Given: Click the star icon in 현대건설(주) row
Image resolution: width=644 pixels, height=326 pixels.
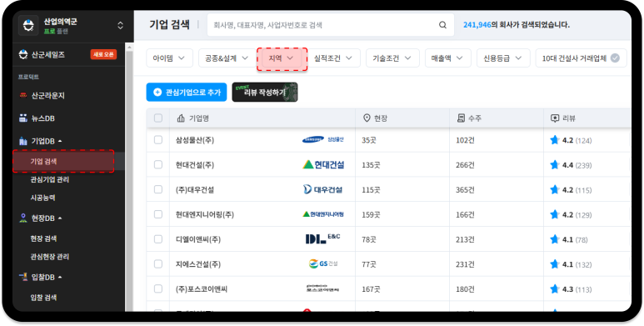Looking at the screenshot, I should [555, 165].
